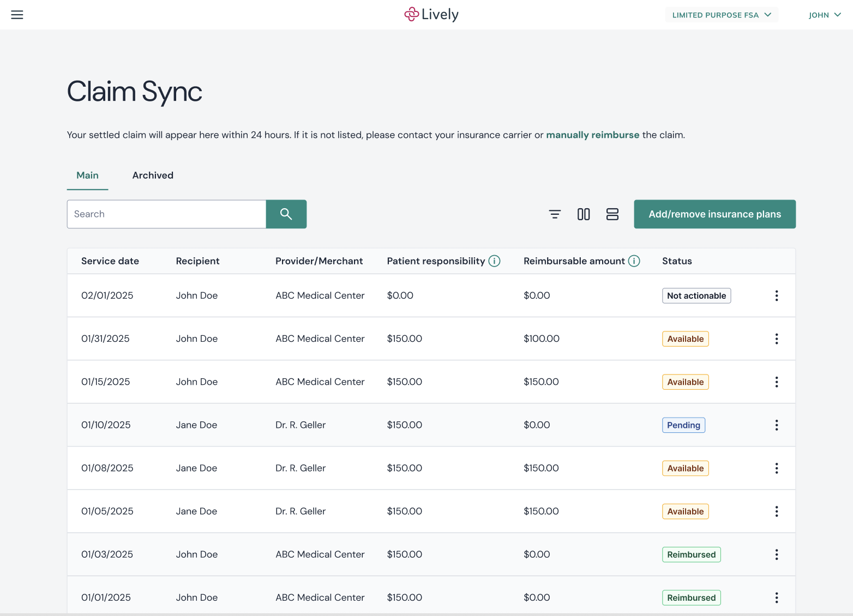The image size is (853, 616).
Task: Click the Claim Sync page heading
Action: pyautogui.click(x=135, y=92)
